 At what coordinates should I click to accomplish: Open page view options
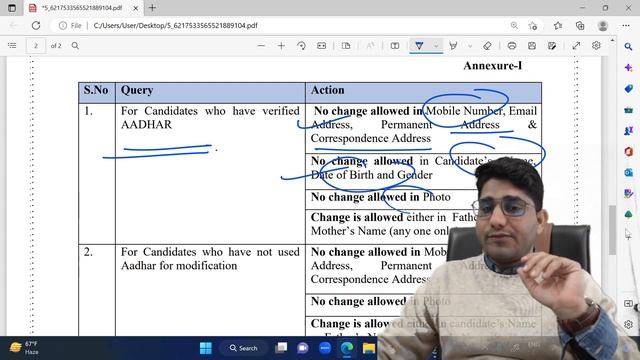pyautogui.click(x=346, y=46)
